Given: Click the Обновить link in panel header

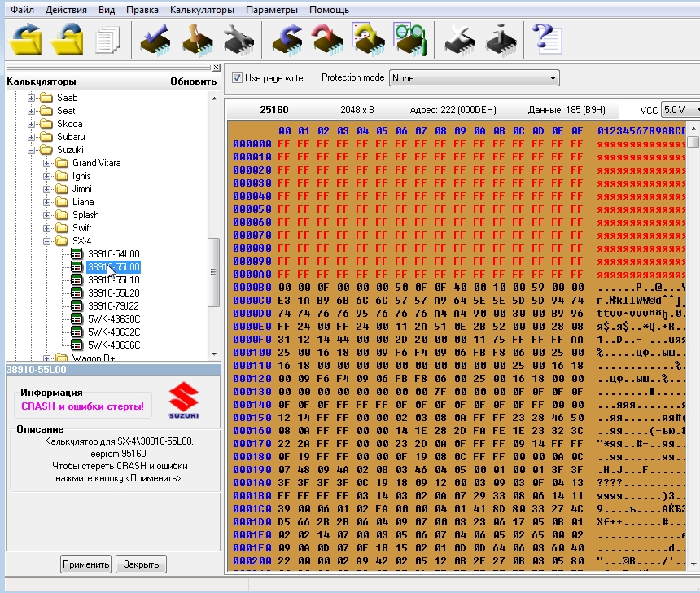Looking at the screenshot, I should [x=193, y=81].
